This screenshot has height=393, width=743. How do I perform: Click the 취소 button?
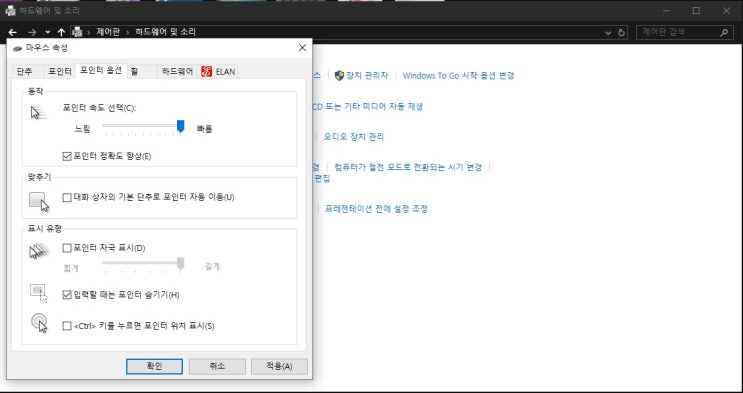217,366
